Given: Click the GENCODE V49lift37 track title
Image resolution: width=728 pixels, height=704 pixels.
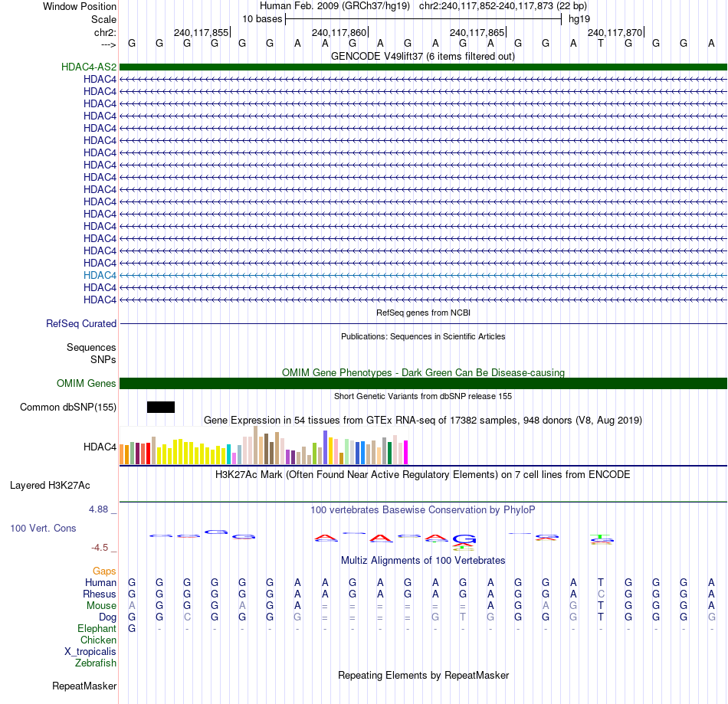Looking at the screenshot, I should point(423,56).
